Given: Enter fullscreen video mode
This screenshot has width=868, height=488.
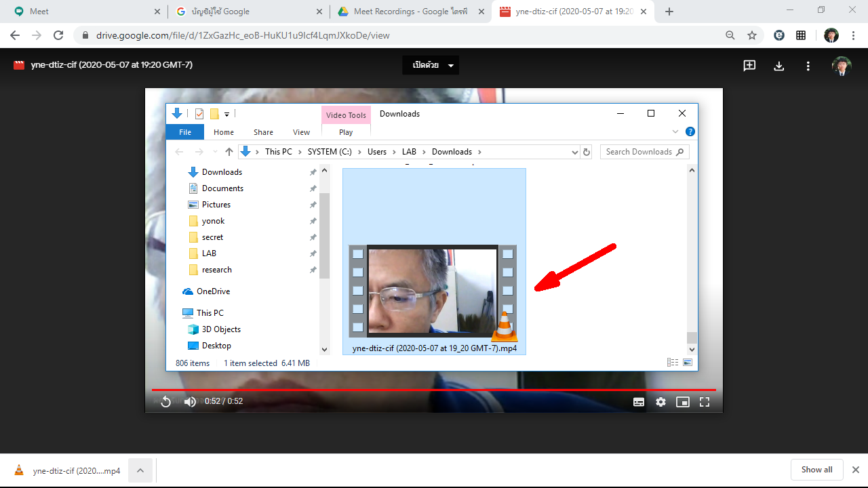Looking at the screenshot, I should tap(705, 402).
